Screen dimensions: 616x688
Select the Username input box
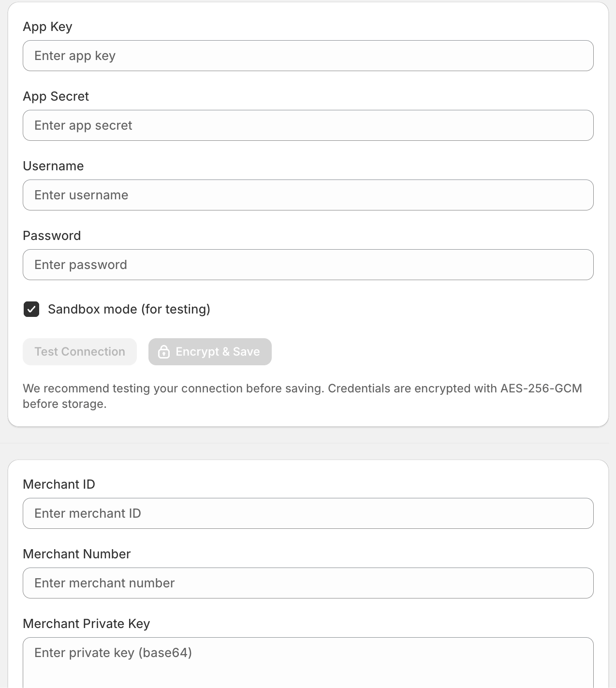point(308,195)
